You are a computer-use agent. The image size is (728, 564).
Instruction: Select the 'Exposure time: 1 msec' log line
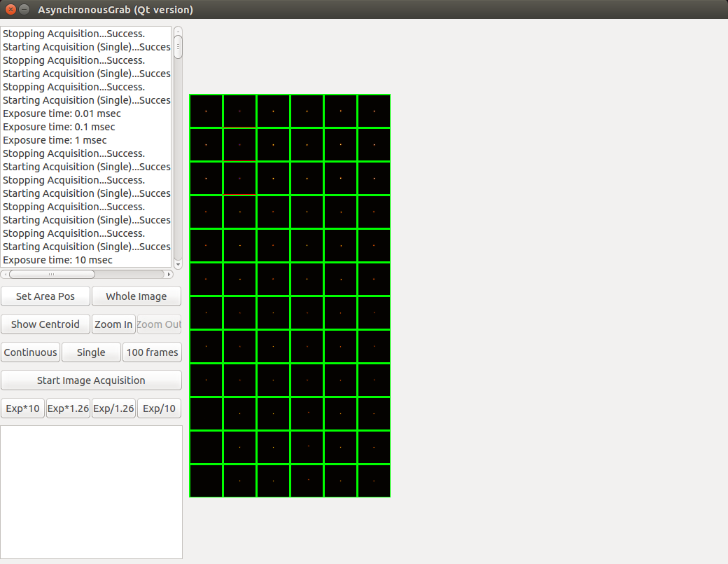coord(55,140)
